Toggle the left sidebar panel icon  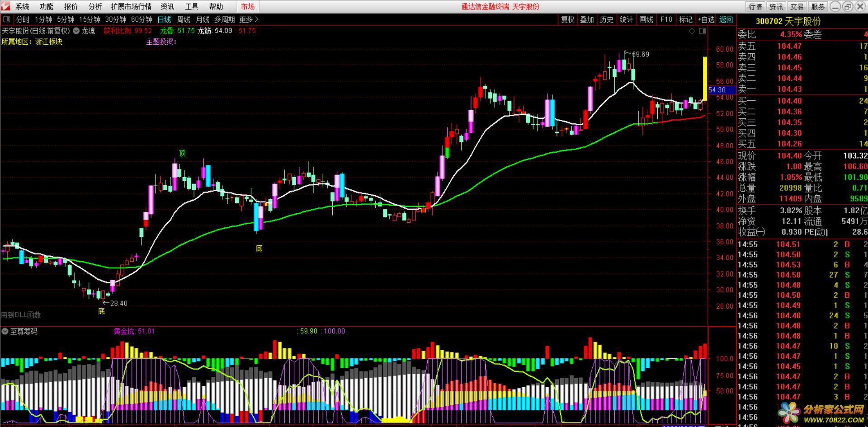pos(7,19)
